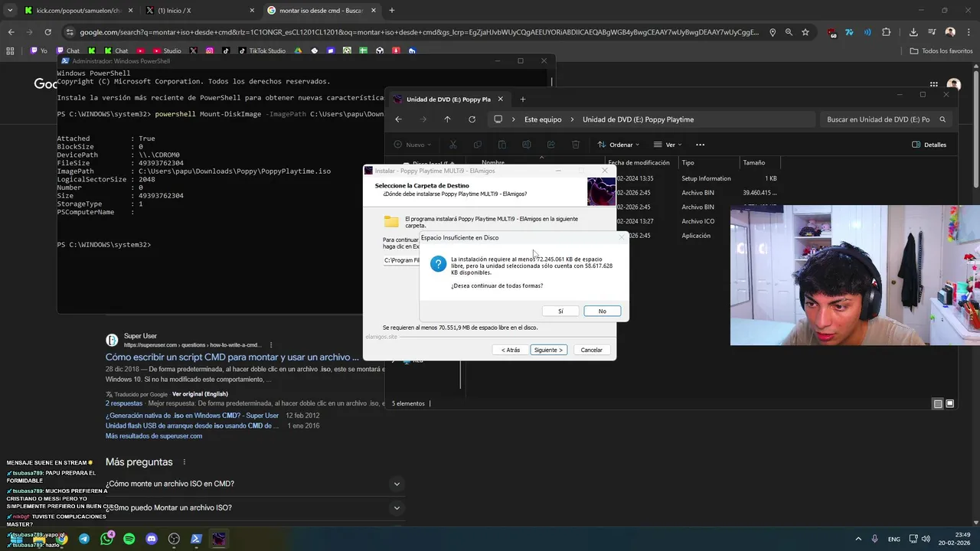980x551 pixels.
Task: Click Sí in disk space dialog
Action: click(560, 311)
